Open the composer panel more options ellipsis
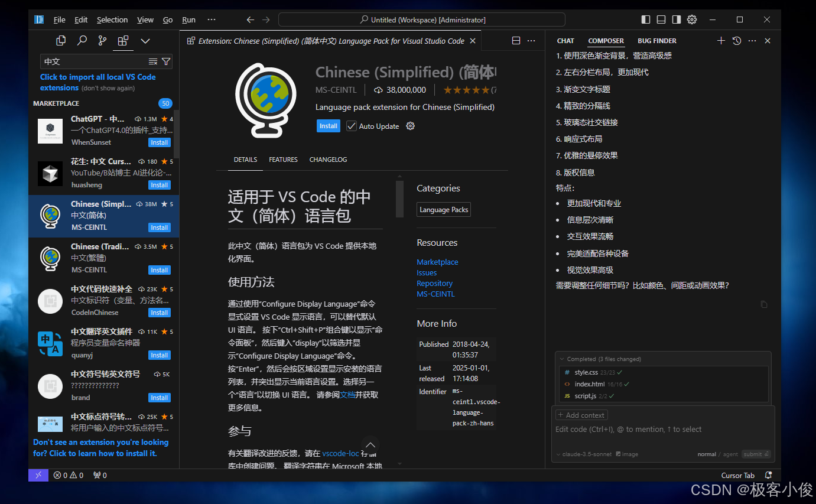Image resolution: width=816 pixels, height=504 pixels. tap(752, 41)
